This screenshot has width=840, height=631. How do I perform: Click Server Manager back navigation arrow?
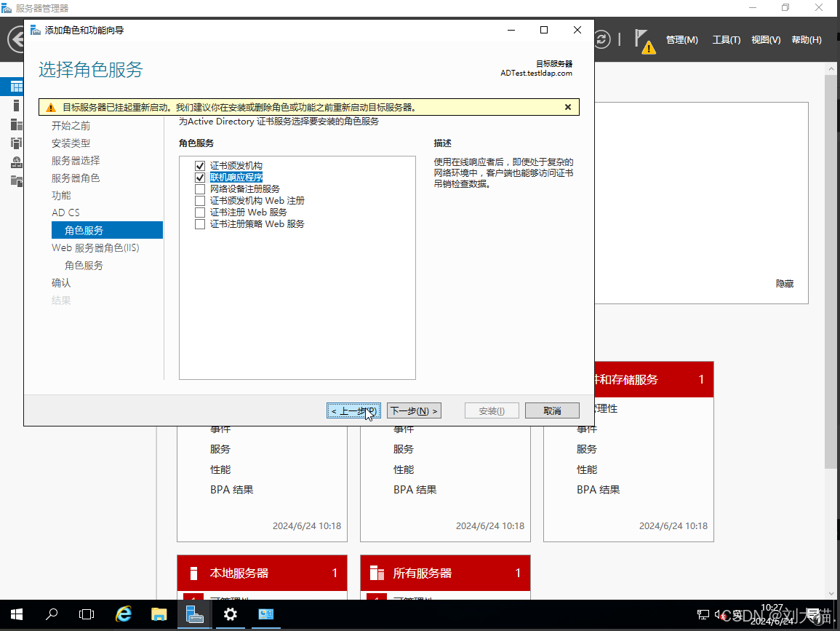(16, 40)
